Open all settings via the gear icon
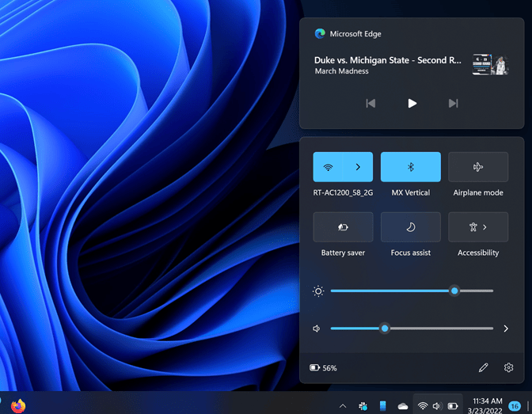The height and width of the screenshot is (414, 532). click(x=508, y=367)
